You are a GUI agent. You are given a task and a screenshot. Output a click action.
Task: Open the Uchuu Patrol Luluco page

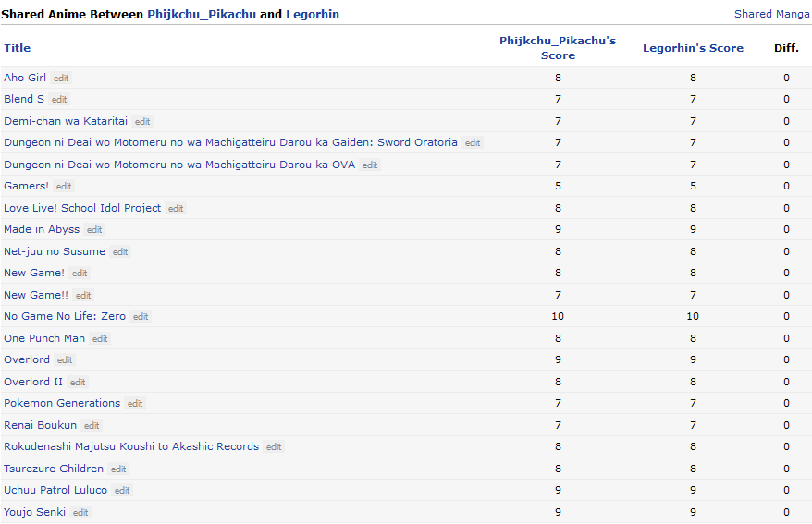(55, 490)
